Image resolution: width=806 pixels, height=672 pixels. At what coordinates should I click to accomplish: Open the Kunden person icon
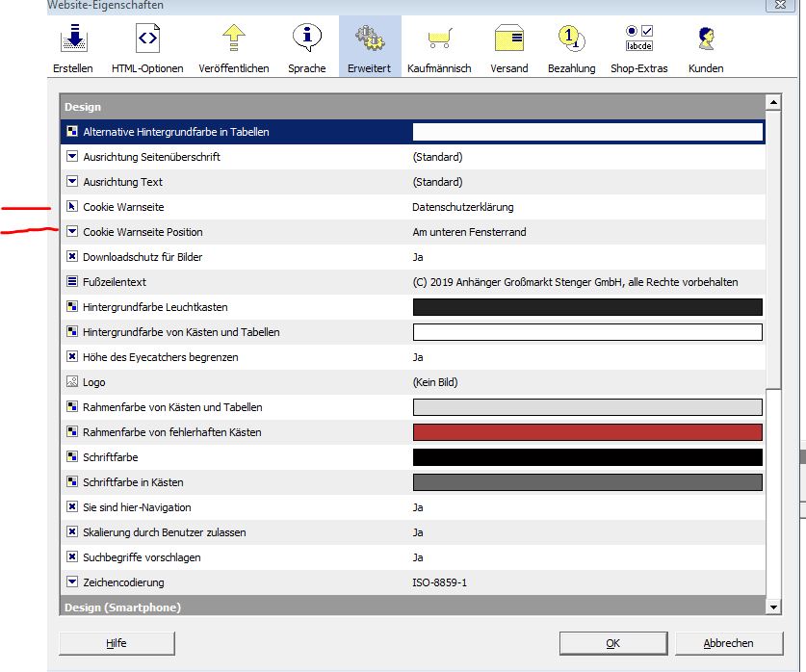(706, 39)
